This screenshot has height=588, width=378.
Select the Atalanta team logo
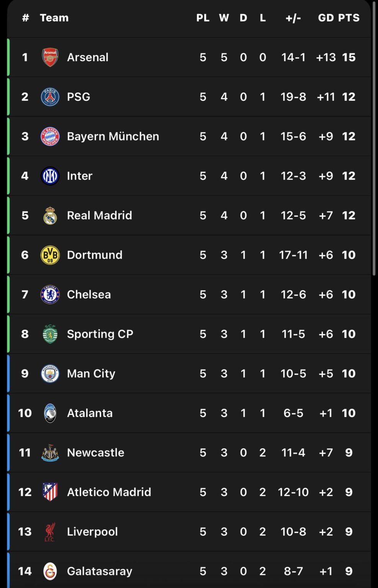(x=50, y=413)
